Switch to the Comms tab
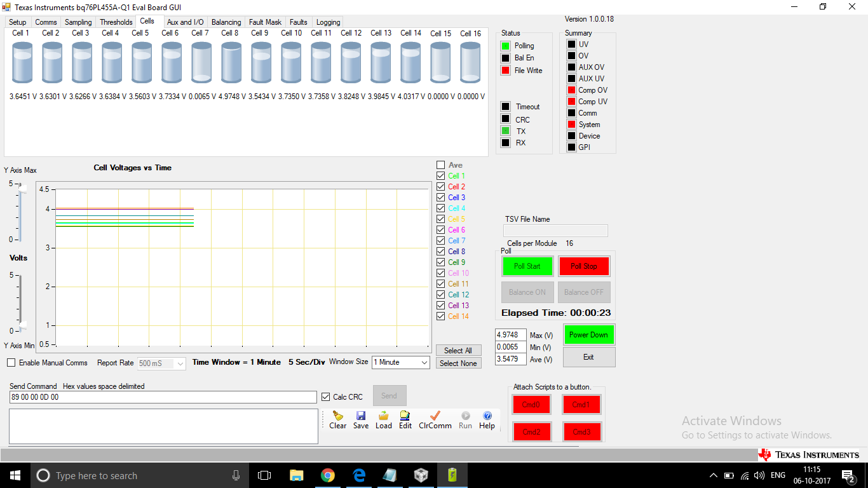The width and height of the screenshot is (868, 488). (x=46, y=22)
